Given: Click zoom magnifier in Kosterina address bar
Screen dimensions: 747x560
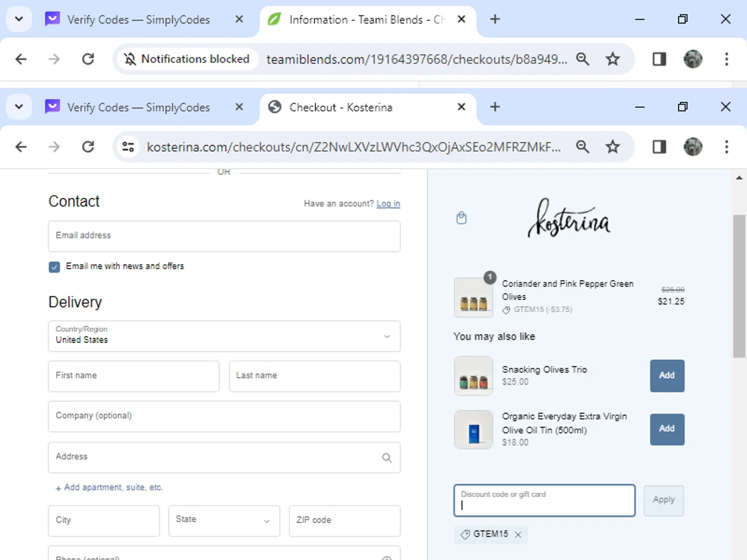Looking at the screenshot, I should point(583,147).
